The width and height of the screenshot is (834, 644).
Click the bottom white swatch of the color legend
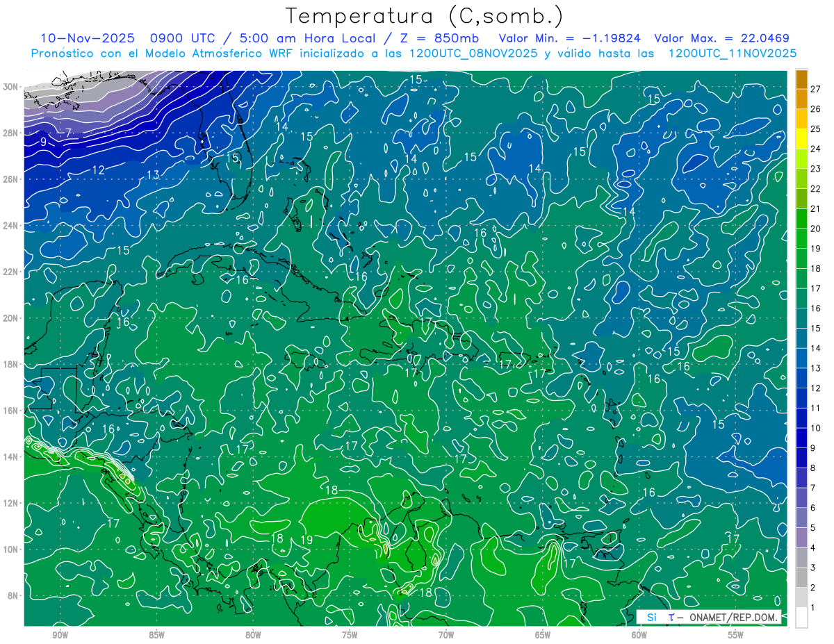click(801, 618)
